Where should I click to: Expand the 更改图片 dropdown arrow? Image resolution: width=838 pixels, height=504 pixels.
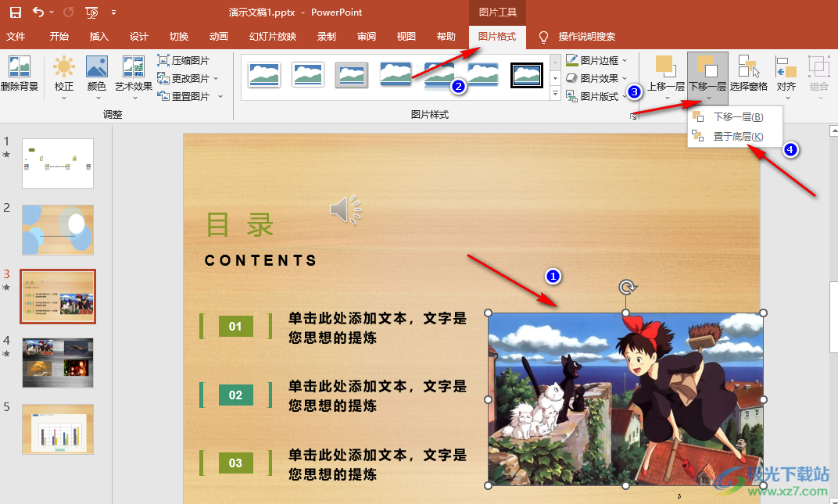coord(216,79)
